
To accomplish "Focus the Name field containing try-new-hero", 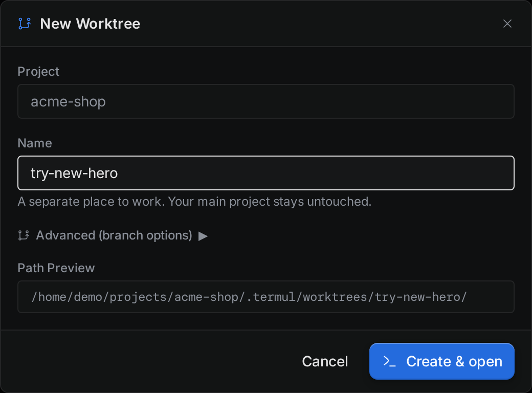I will point(266,173).
